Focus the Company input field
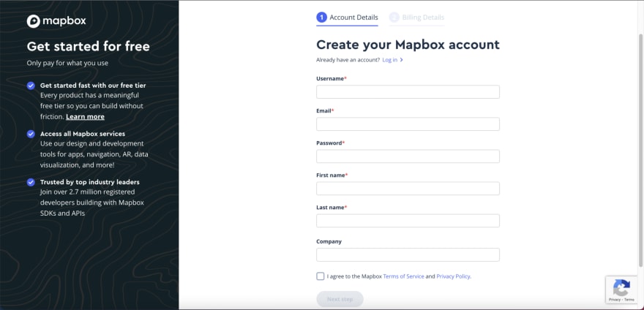Image resolution: width=644 pixels, height=310 pixels. 408,254
